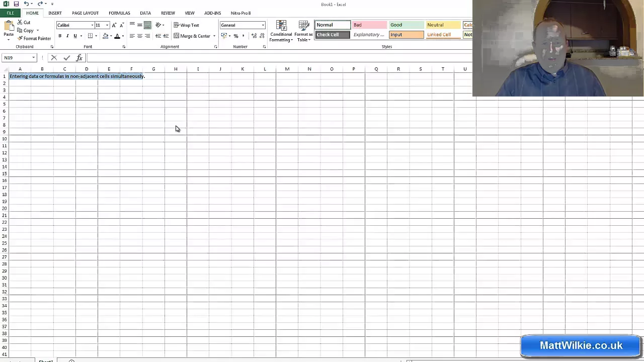644x362 pixels.
Task: Toggle Align Left
Action: pos(132,36)
